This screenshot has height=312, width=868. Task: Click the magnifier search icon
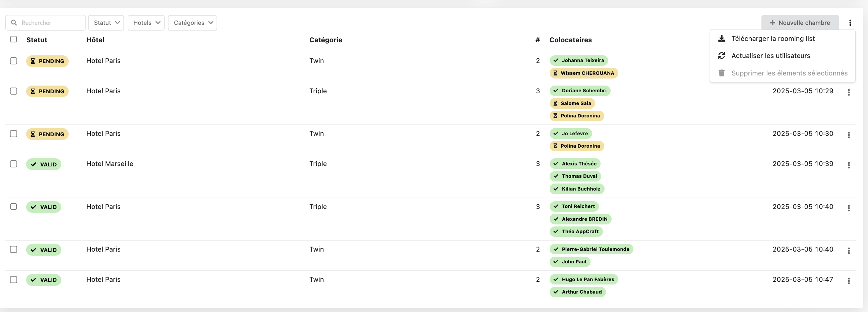tap(14, 22)
